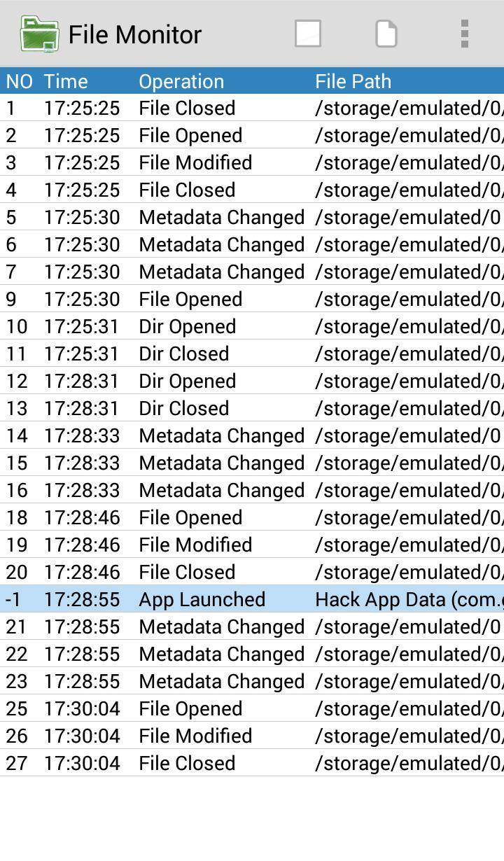The width and height of the screenshot is (504, 861).
Task: Select the highlighted App Launched row
Action: [x=252, y=599]
